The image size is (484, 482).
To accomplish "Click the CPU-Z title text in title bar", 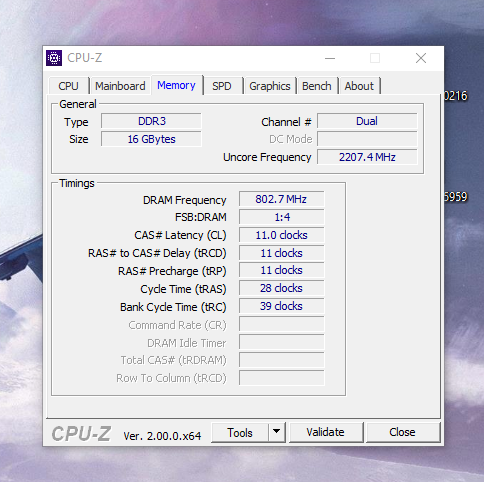I will point(85,58).
